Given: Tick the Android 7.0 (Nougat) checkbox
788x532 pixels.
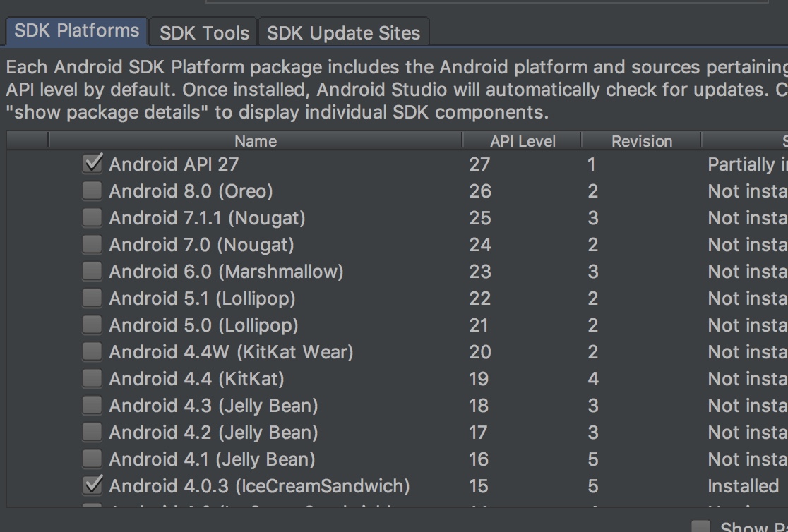Looking at the screenshot, I should click(92, 245).
